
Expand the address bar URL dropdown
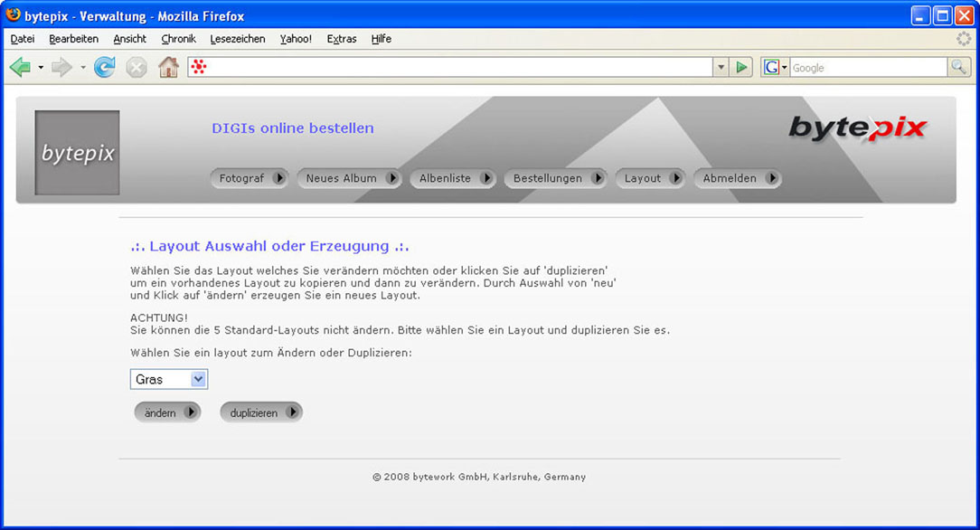(x=721, y=67)
